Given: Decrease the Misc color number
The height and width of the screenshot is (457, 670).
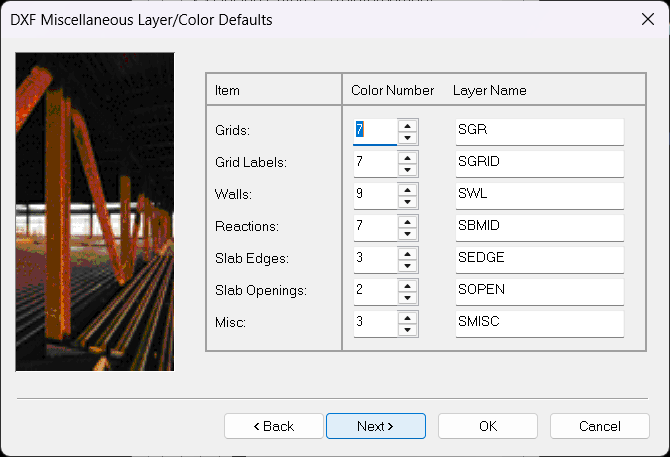Looking at the screenshot, I should [407, 330].
